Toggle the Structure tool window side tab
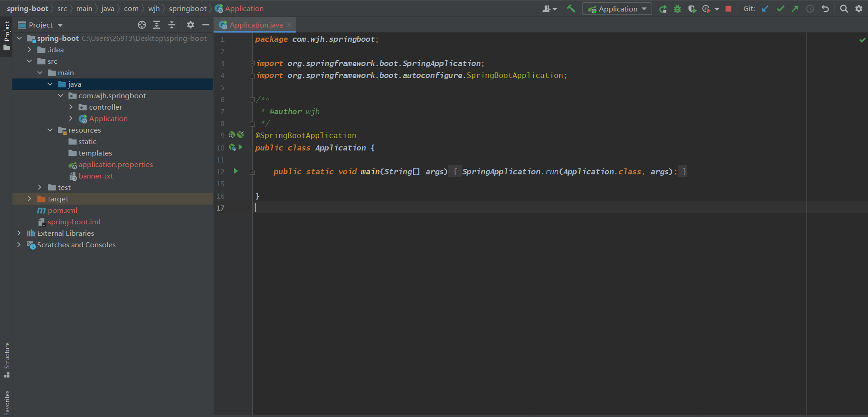 [x=6, y=360]
